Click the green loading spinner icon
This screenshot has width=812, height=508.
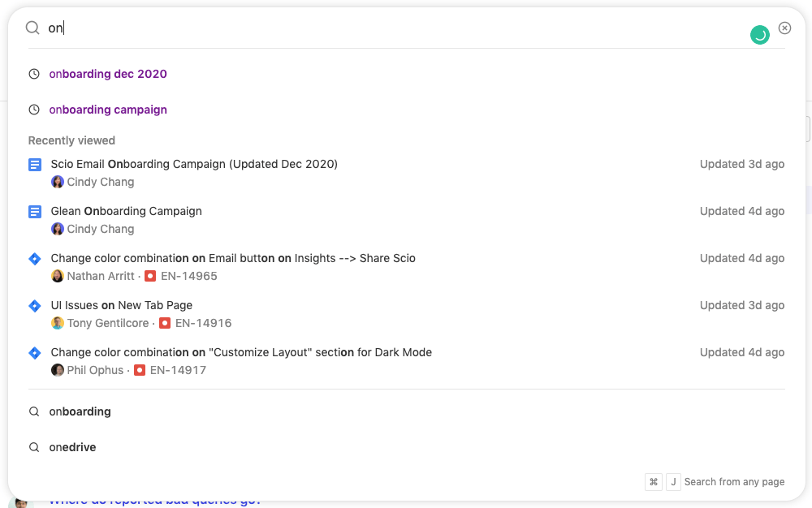click(x=760, y=35)
